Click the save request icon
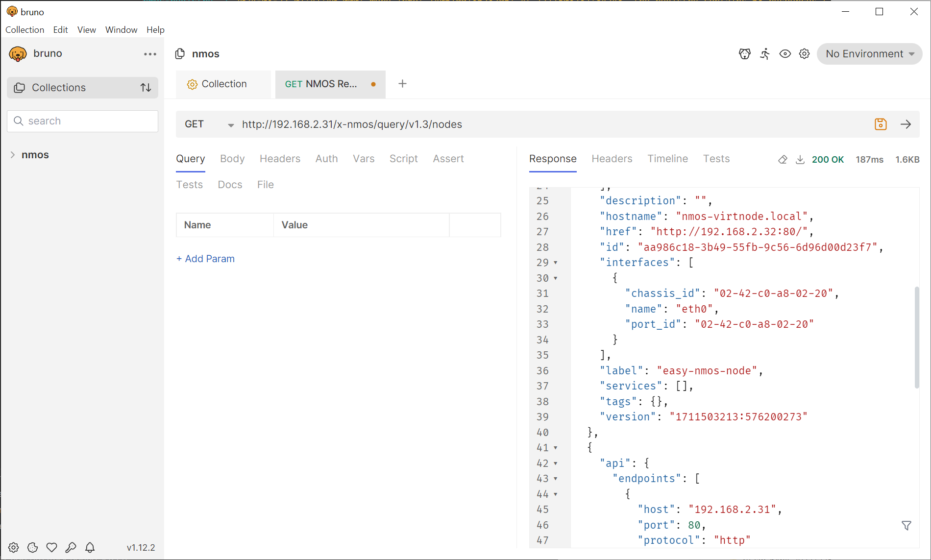 (x=881, y=124)
